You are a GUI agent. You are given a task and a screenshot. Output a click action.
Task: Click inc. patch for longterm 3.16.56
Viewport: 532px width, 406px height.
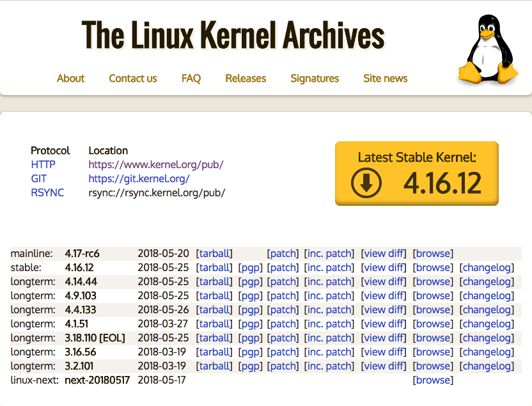(329, 352)
